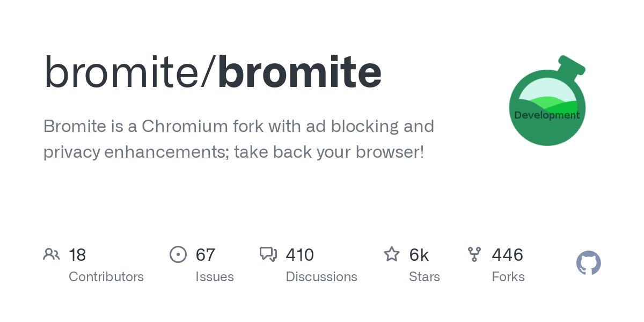Viewport: 644px width, 322px height.
Task: View the Forks label
Action: point(508,277)
